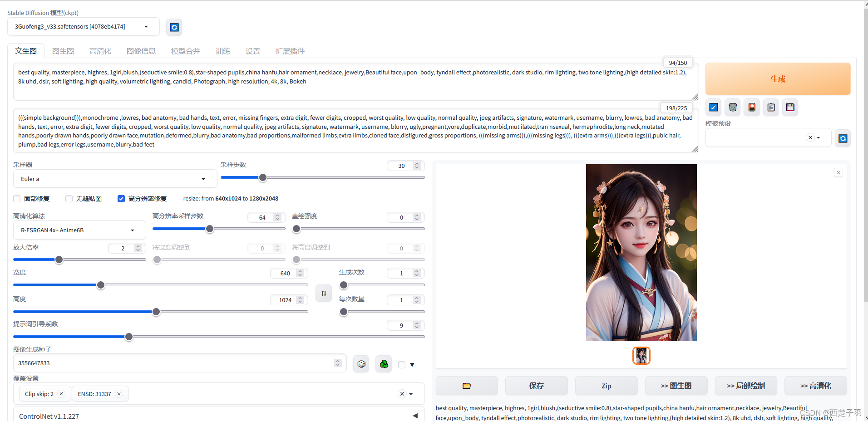Send image to >> 局部绘制
The height and width of the screenshot is (421, 868).
point(746,386)
